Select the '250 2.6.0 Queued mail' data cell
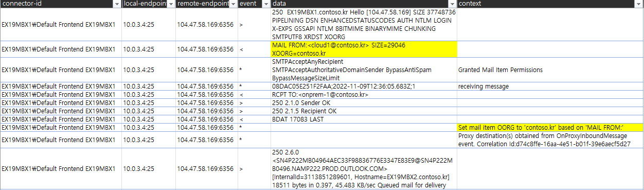The image size is (644, 190). (364, 168)
